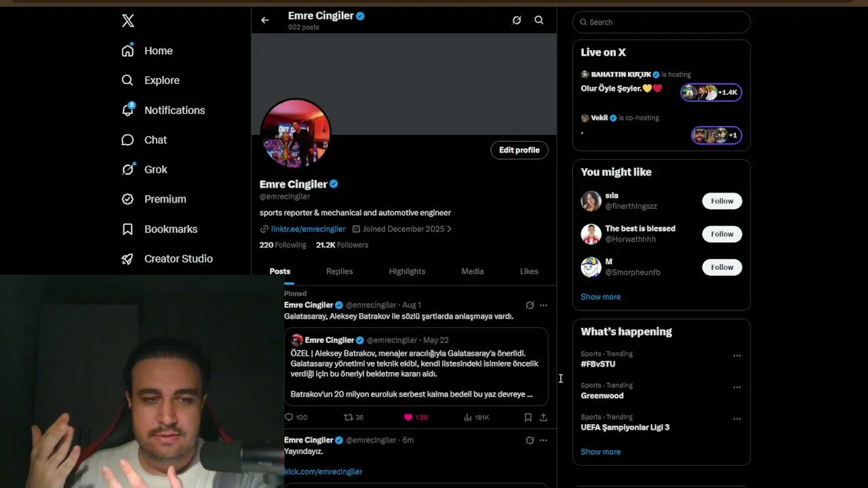The image size is (868, 488).
Task: Open the UEFA Şampiyonlar Ligi 3 trend
Action: (625, 428)
